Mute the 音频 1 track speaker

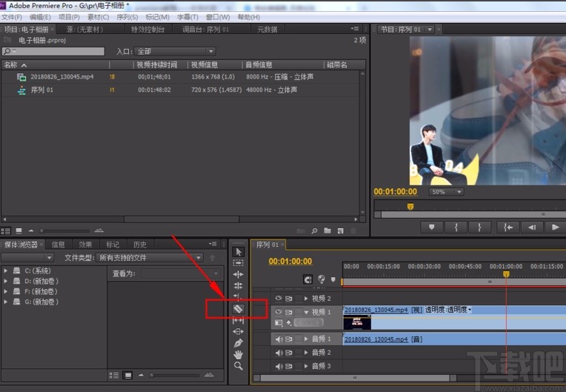click(x=279, y=339)
